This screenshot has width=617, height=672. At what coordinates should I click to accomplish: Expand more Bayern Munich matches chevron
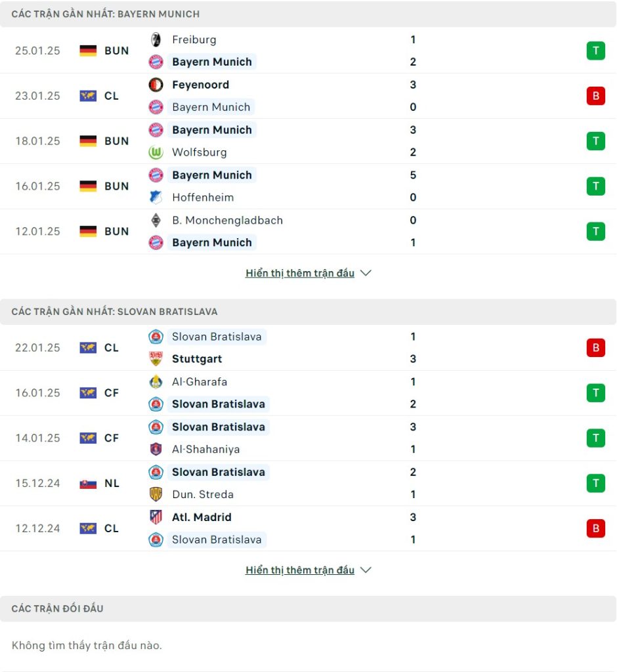(366, 273)
